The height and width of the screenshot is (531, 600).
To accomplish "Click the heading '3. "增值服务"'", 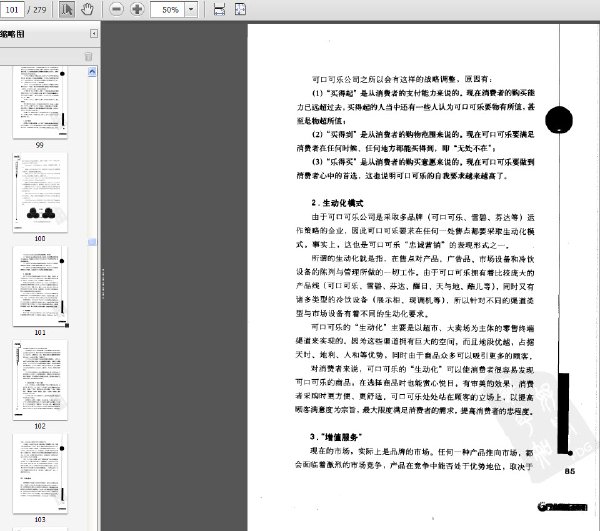I will click(x=336, y=437).
